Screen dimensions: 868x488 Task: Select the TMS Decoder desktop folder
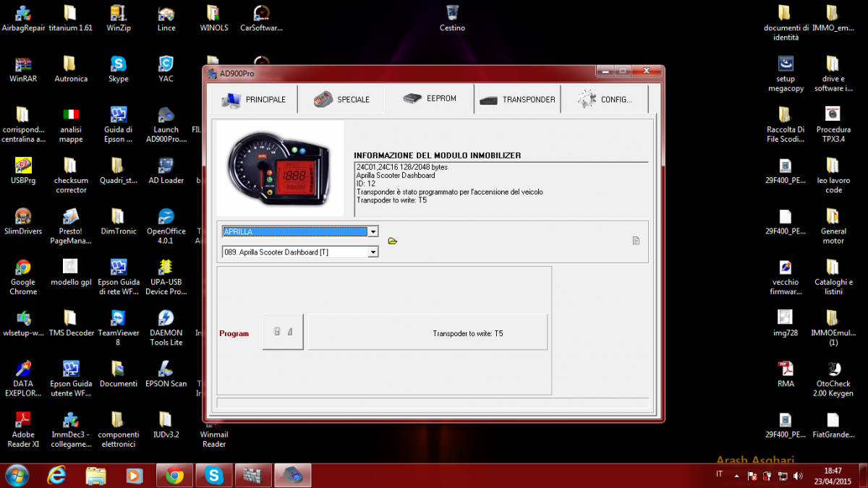[71, 323]
